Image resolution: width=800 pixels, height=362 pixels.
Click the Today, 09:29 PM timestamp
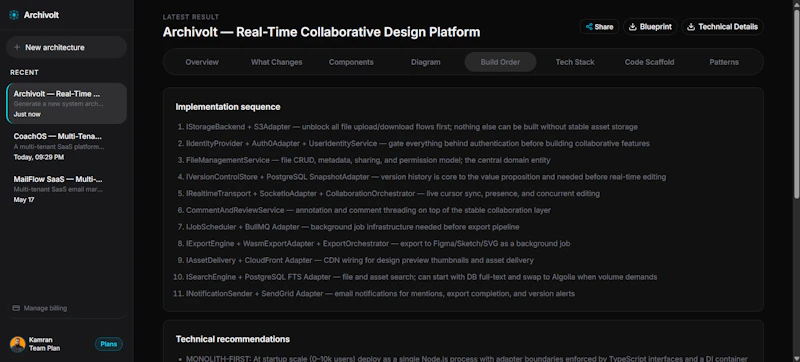pos(39,157)
